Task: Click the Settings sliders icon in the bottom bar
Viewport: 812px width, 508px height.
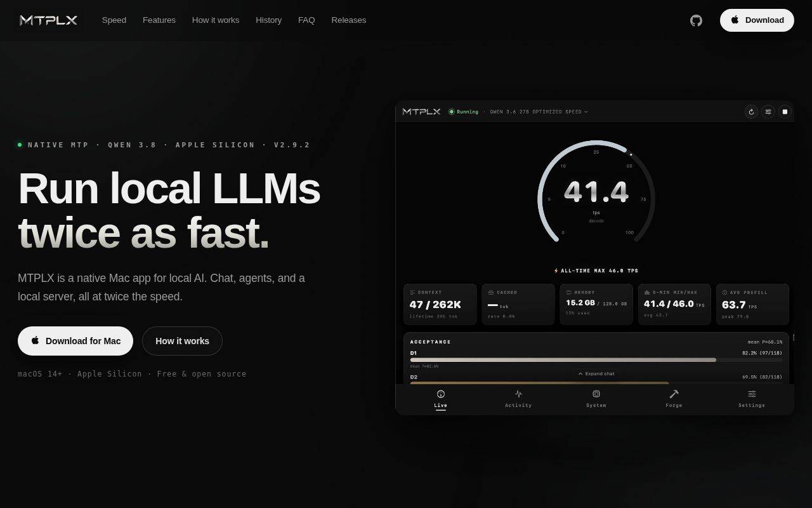Action: (752, 394)
